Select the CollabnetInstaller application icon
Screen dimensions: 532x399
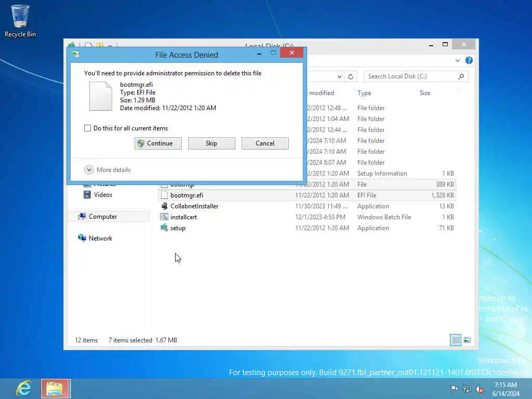[x=164, y=206]
